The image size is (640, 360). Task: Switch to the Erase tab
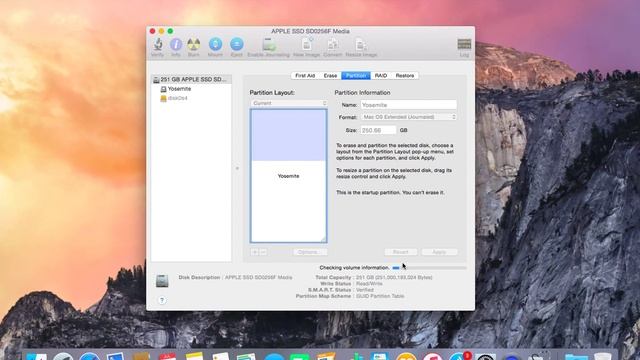330,76
